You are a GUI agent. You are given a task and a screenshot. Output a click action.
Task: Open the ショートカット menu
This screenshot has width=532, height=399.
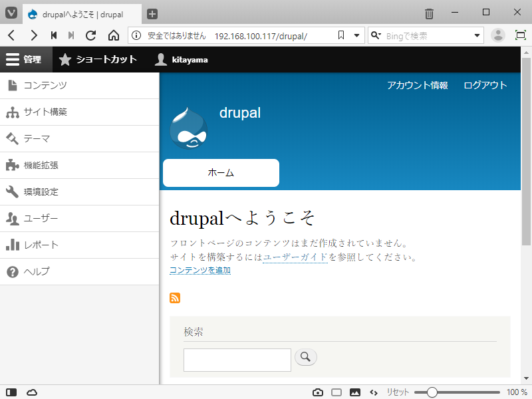98,59
